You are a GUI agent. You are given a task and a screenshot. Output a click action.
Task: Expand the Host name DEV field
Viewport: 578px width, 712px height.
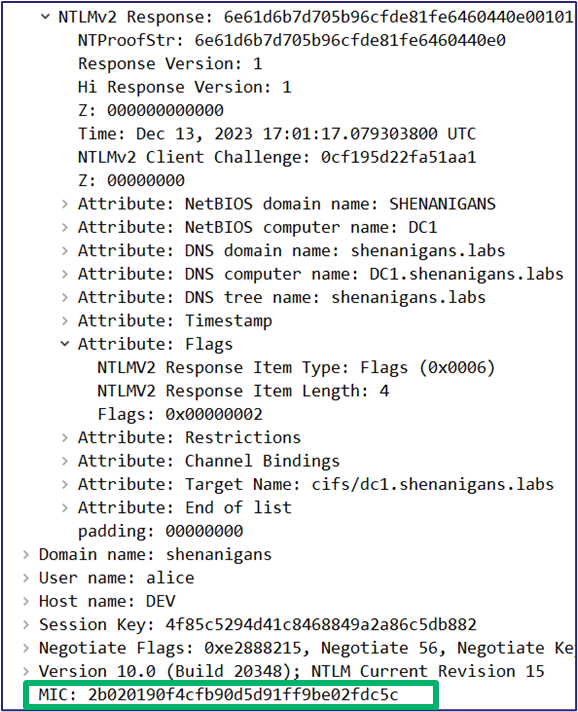pos(26,602)
